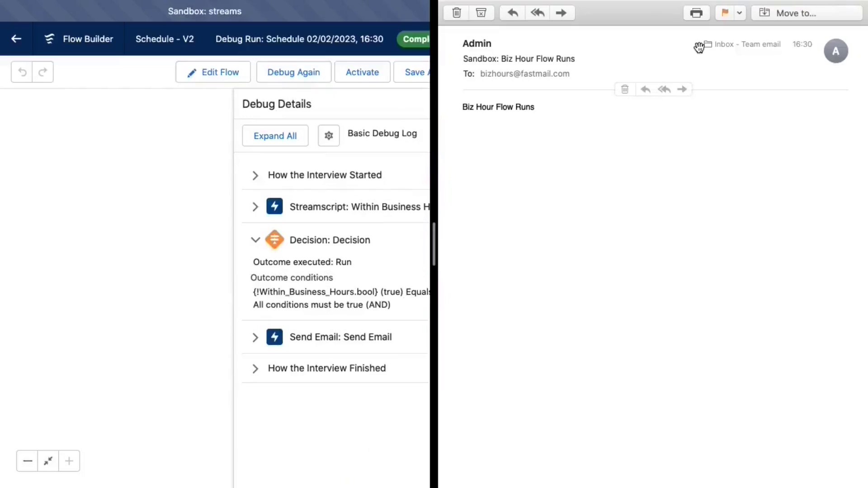
Task: Print the email message
Action: tap(696, 13)
